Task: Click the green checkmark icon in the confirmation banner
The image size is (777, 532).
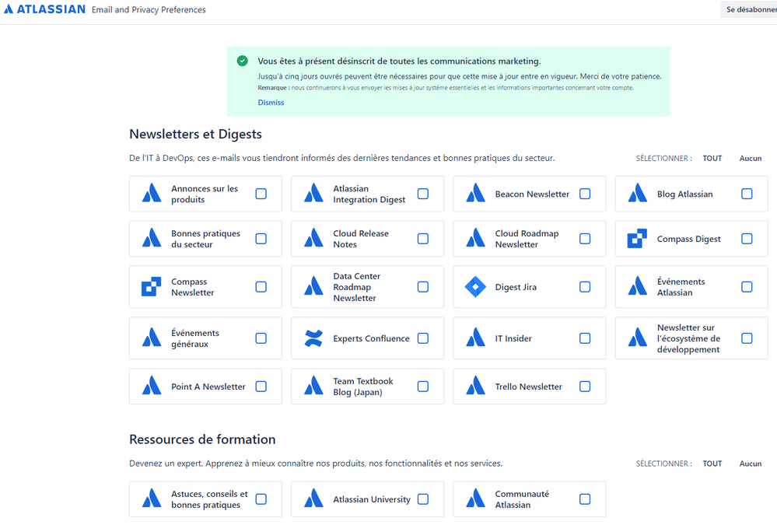Action: coord(242,60)
